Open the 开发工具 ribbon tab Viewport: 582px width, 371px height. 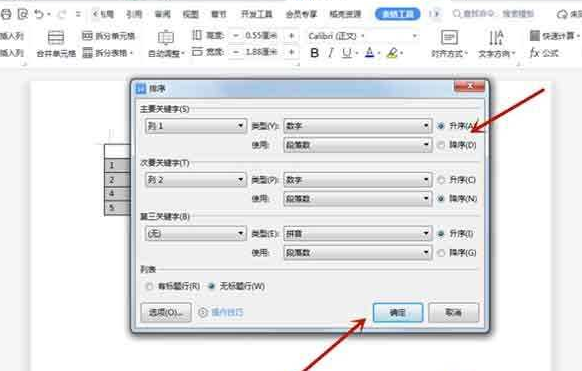256,14
